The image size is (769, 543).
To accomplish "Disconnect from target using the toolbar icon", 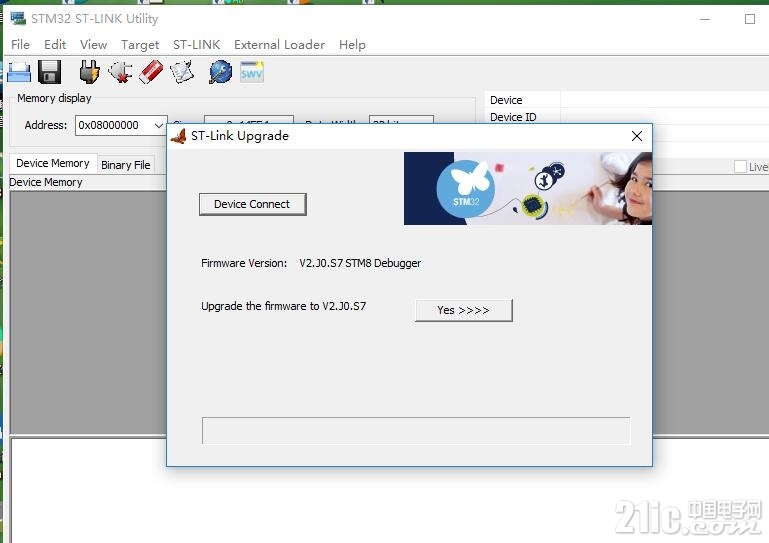I will (x=120, y=72).
